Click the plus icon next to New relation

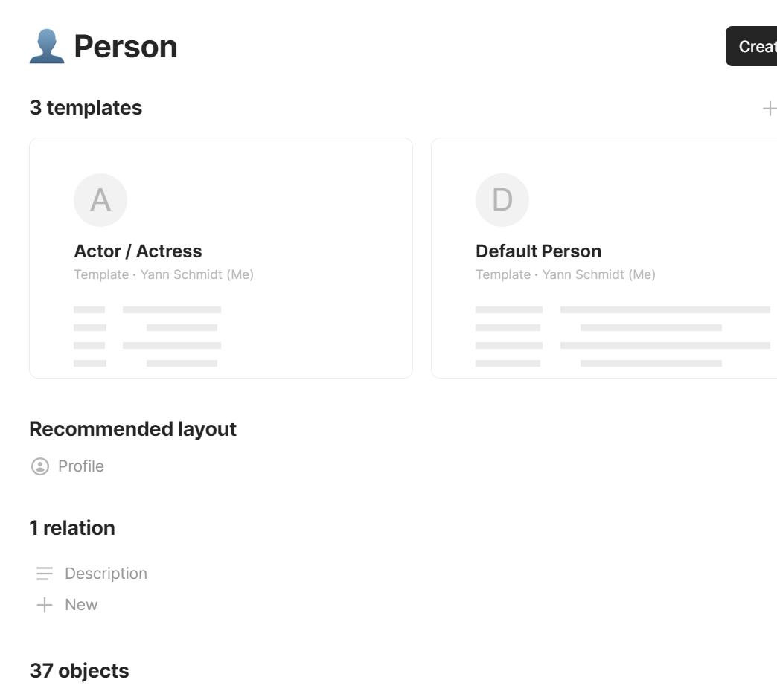pyautogui.click(x=42, y=604)
